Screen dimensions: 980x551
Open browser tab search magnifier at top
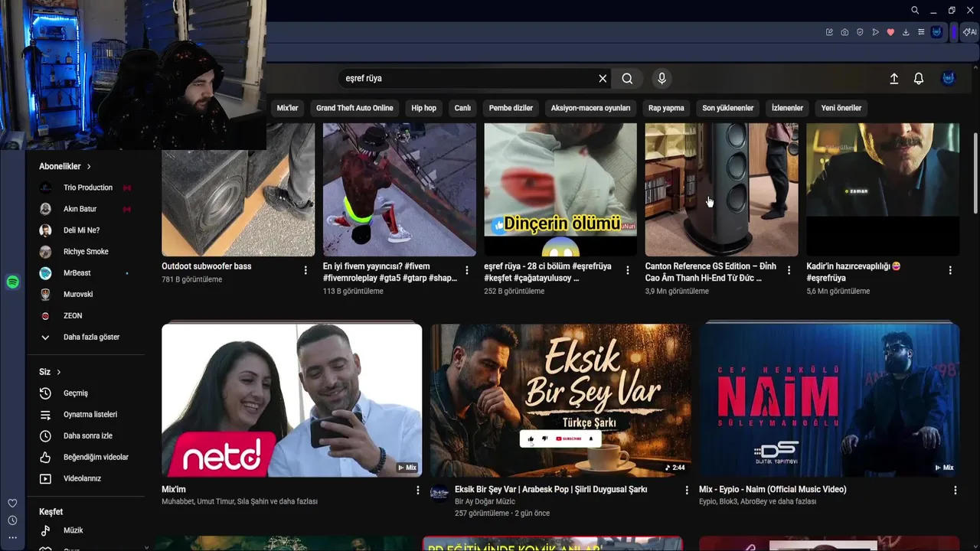(915, 10)
